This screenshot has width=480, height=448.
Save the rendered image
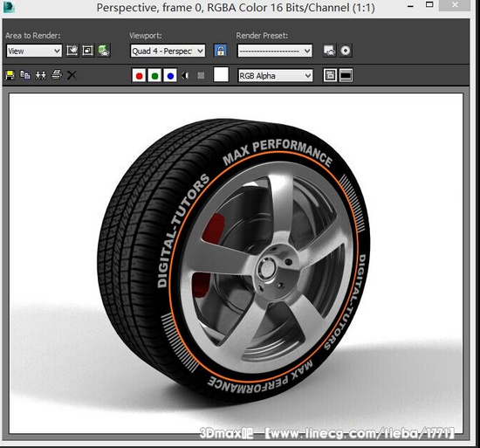point(10,75)
